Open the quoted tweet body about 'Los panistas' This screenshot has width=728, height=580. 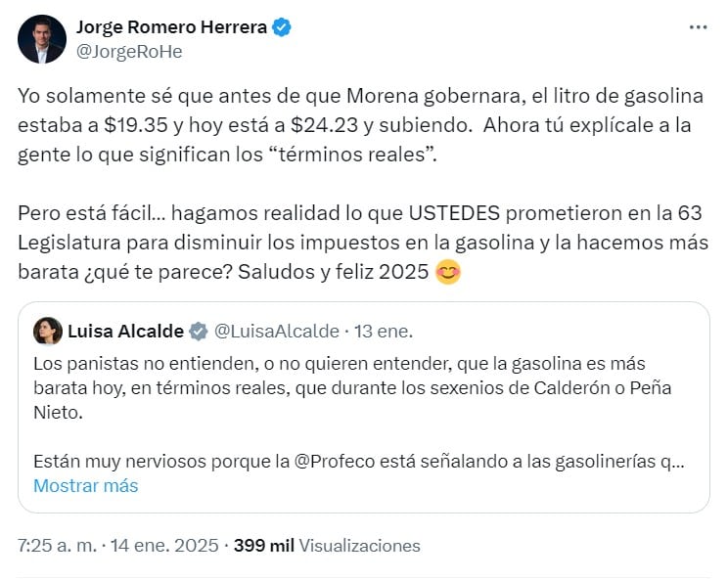(352, 386)
